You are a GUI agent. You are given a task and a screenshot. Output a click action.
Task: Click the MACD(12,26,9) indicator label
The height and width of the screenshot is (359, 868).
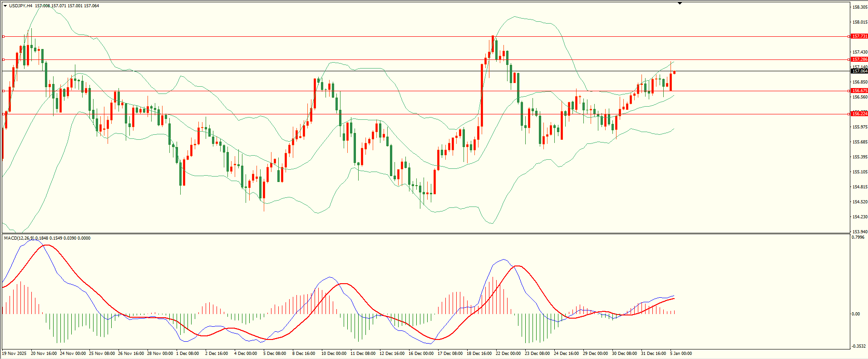(19, 238)
